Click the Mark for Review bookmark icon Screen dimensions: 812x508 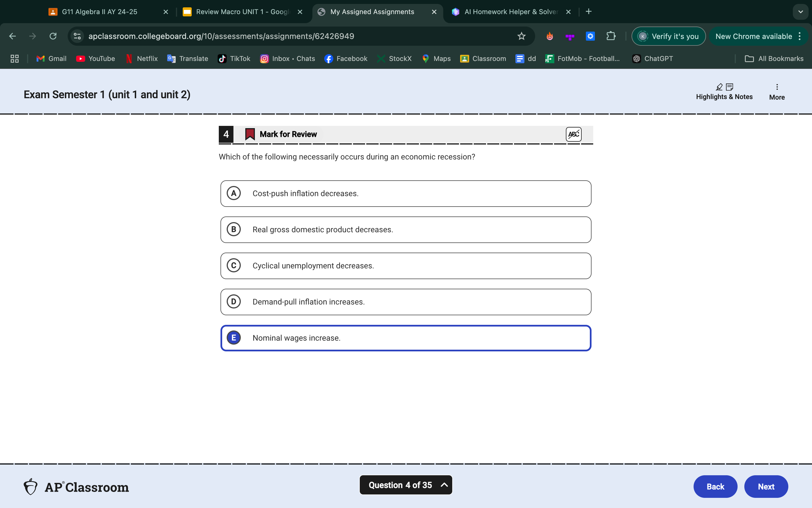250,134
